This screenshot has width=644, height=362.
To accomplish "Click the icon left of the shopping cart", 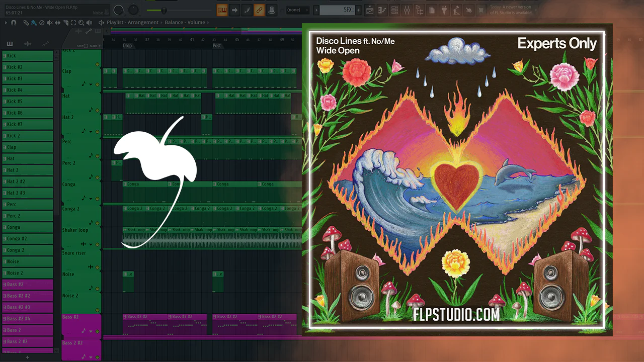I will (469, 10).
